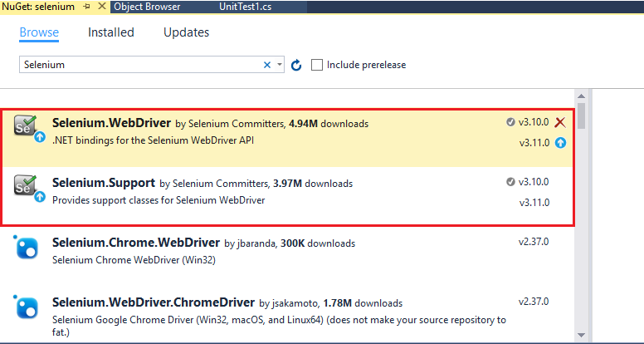Screen dimensions: 644x344
Task: Close the NuGet: selenium tab
Action: (x=101, y=7)
